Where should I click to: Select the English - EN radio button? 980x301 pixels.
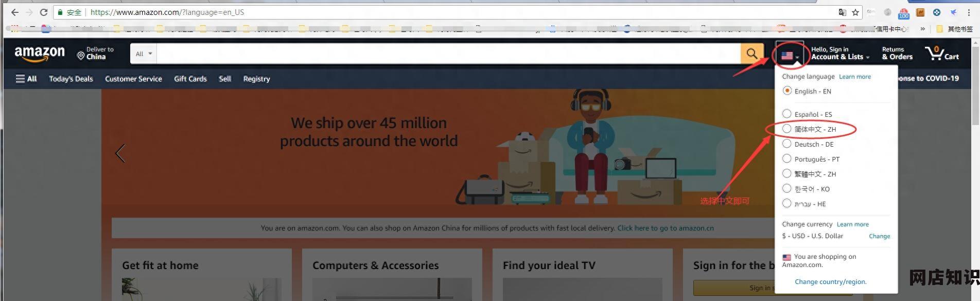coord(787,91)
